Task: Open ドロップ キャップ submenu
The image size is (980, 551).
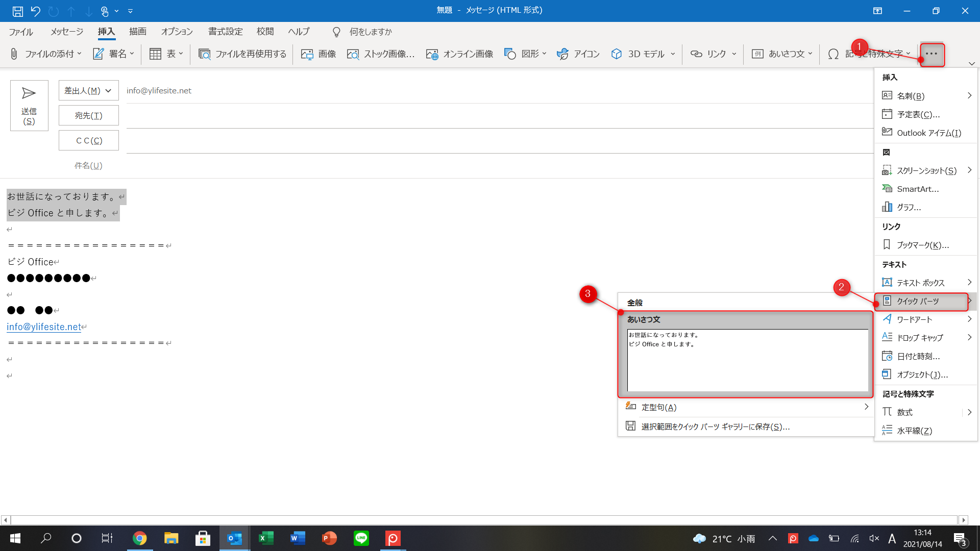Action: click(926, 338)
